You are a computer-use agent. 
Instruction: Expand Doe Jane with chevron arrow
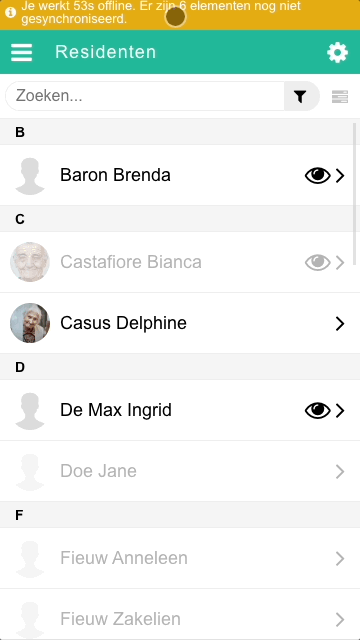point(340,472)
